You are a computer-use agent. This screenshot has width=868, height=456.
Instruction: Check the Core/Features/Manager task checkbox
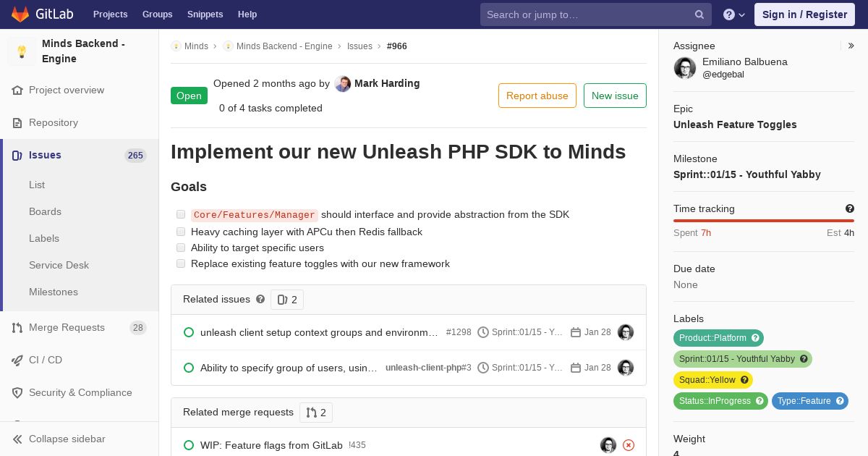[181, 214]
